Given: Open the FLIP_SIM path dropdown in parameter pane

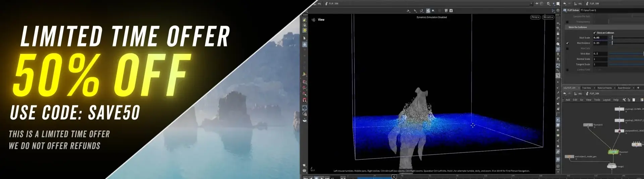Looking at the screenshot, I should [x=592, y=4].
